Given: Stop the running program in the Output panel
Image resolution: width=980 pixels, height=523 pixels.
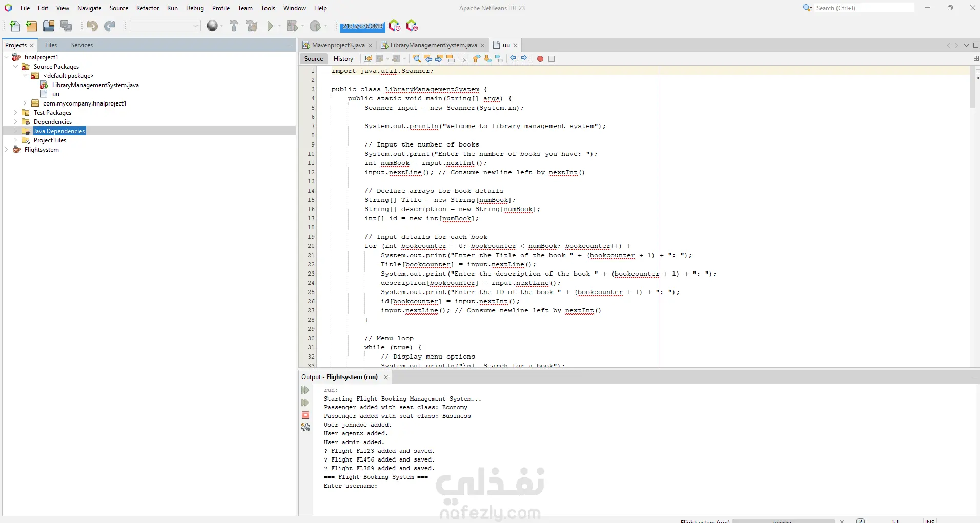Looking at the screenshot, I should point(305,415).
